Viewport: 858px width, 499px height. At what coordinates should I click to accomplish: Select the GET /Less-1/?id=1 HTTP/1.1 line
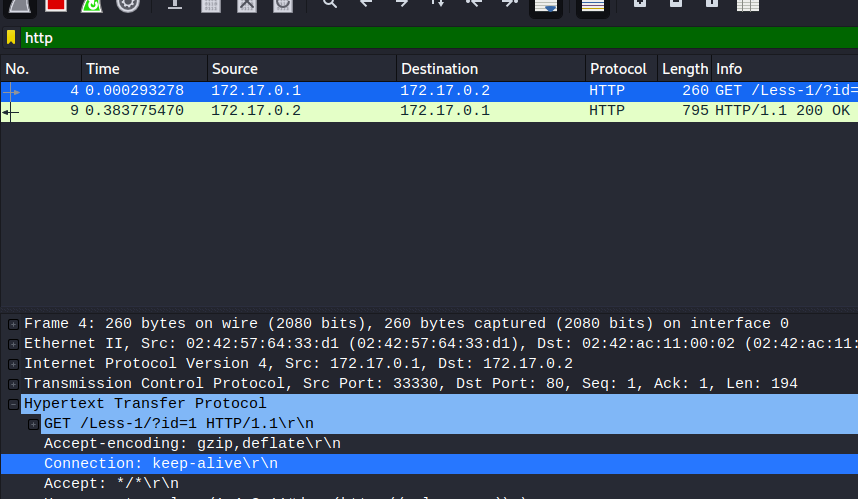tap(449, 423)
